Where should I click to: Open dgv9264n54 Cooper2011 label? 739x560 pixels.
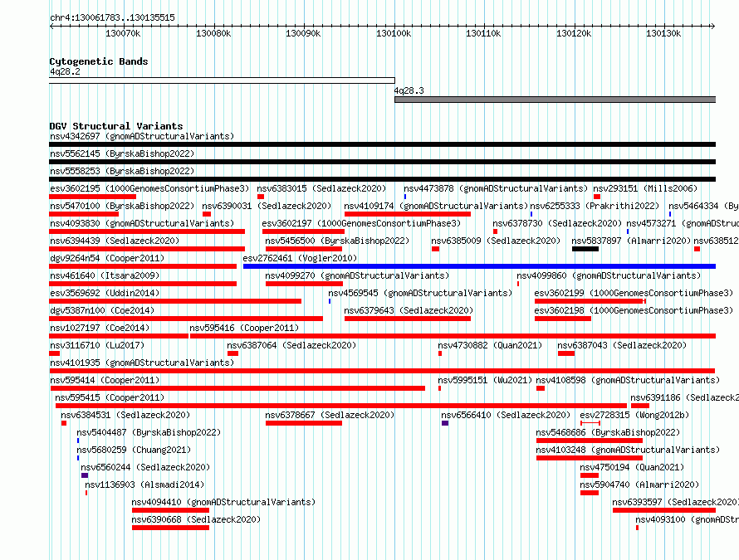point(107,259)
